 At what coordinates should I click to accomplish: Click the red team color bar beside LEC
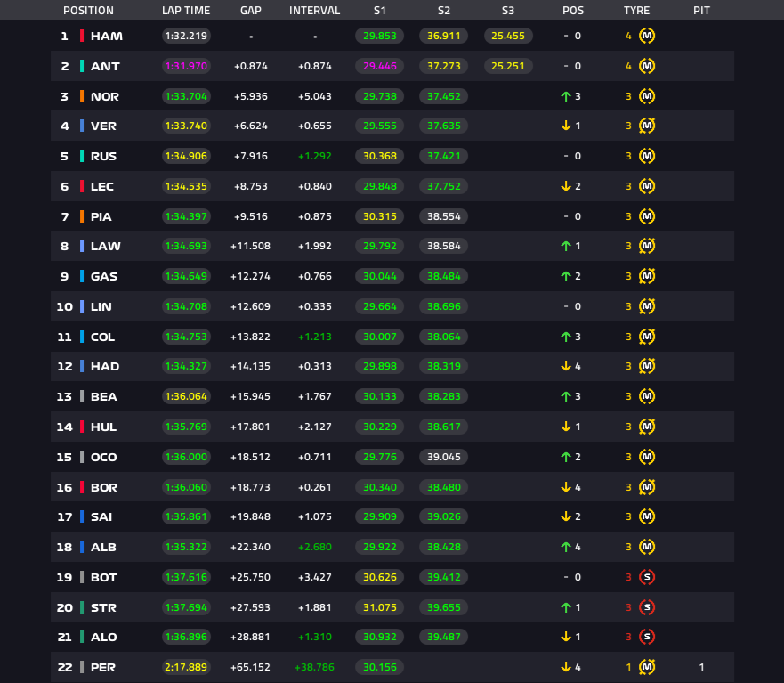[82, 186]
